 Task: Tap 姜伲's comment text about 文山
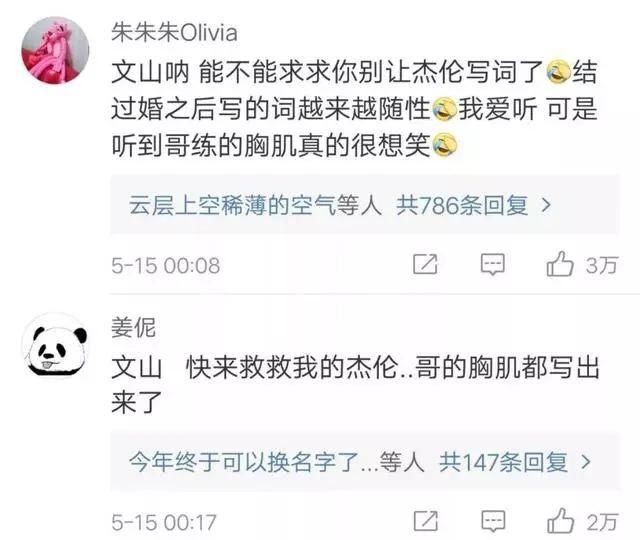[355, 385]
